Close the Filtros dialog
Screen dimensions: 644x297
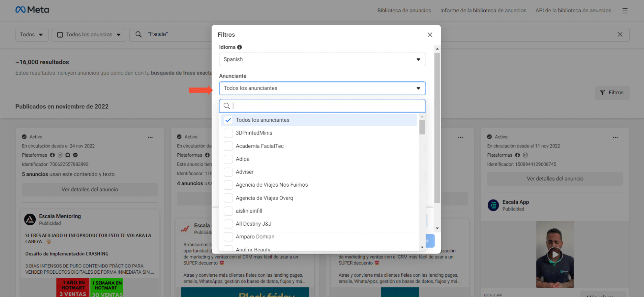click(x=430, y=35)
